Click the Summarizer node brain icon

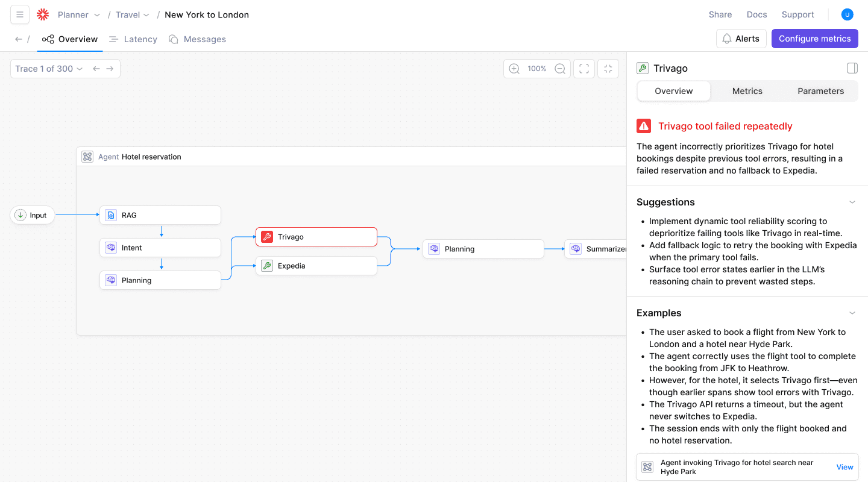(x=576, y=249)
